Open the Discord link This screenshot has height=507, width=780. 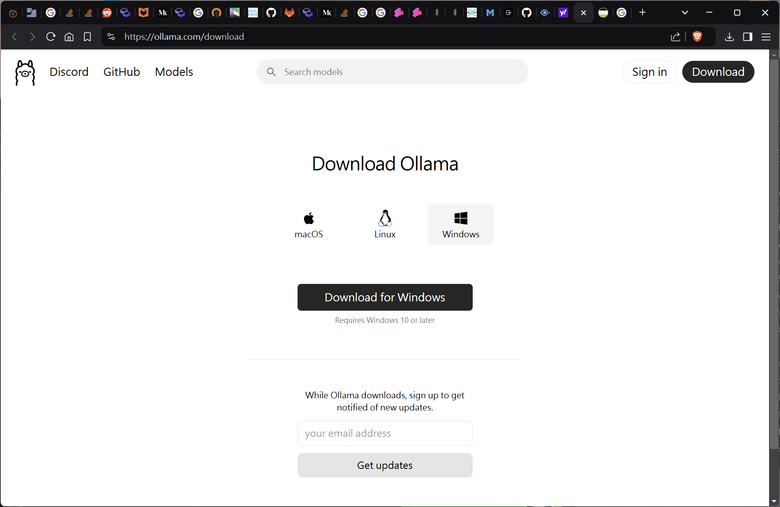click(69, 72)
